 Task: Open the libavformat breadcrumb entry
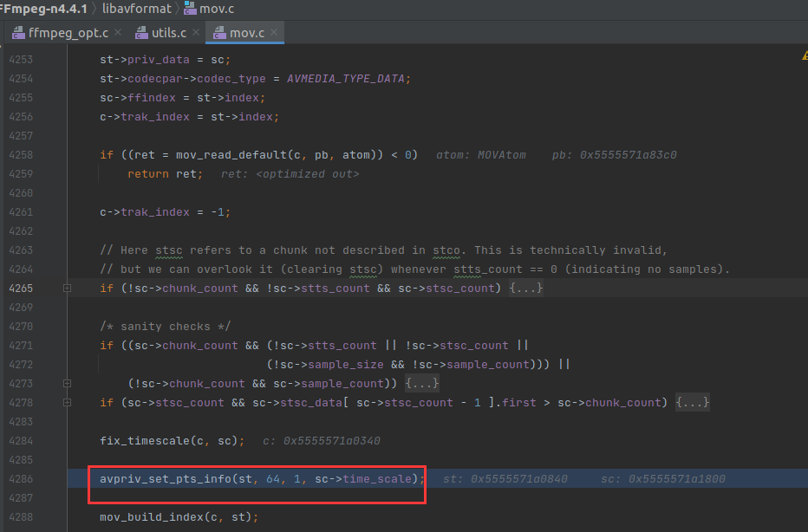[x=135, y=9]
